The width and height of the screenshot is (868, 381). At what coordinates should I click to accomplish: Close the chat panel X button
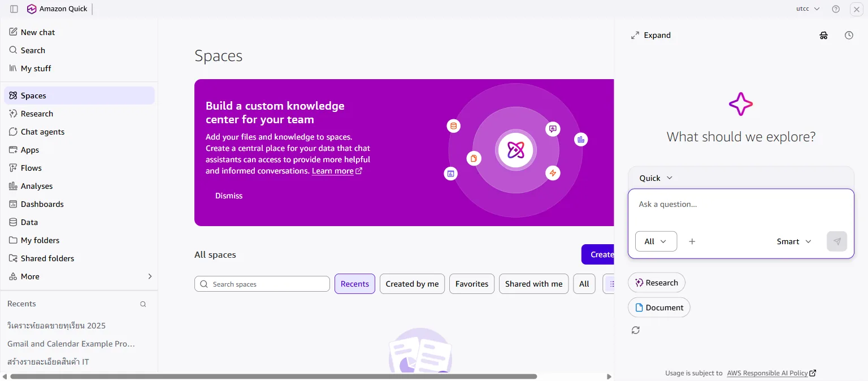(856, 9)
